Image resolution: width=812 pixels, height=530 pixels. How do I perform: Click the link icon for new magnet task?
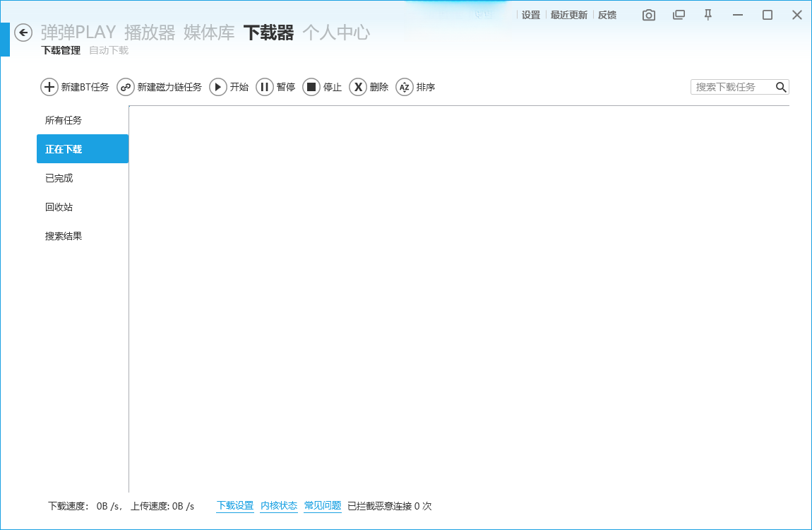[125, 87]
